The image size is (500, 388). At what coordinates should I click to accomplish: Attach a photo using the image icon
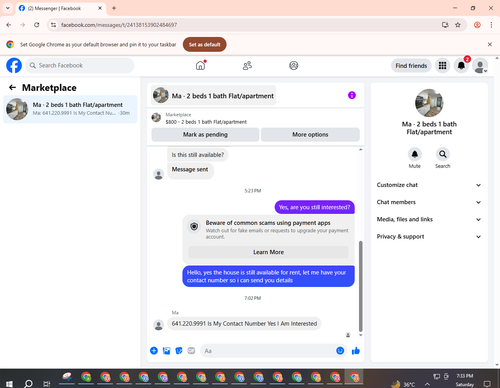[166, 351]
